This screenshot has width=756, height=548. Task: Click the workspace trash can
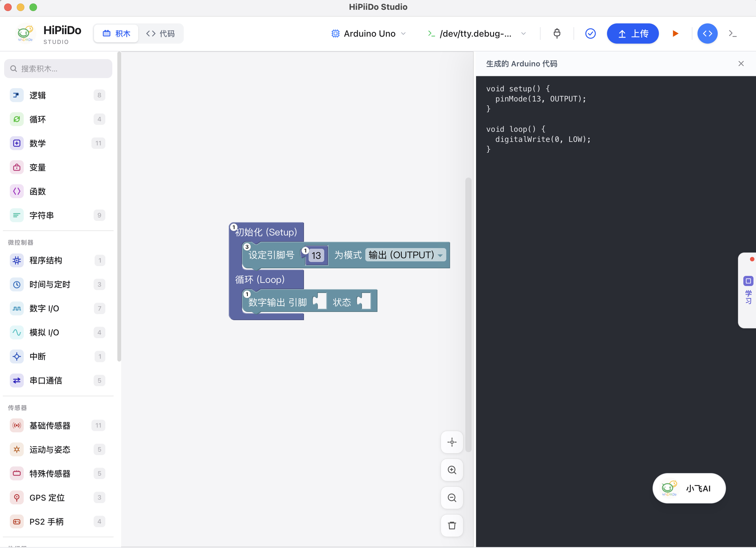coord(452,525)
